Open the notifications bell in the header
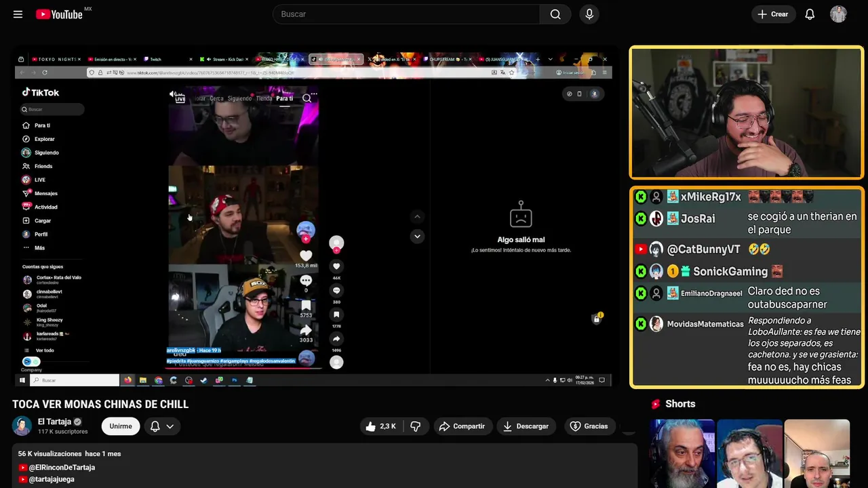Image resolution: width=868 pixels, height=488 pixels. 810,14
